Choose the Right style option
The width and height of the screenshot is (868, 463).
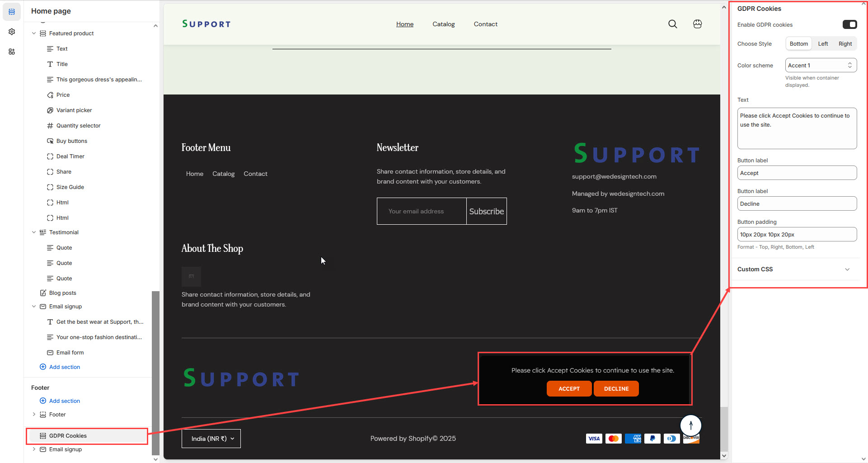[x=845, y=44]
